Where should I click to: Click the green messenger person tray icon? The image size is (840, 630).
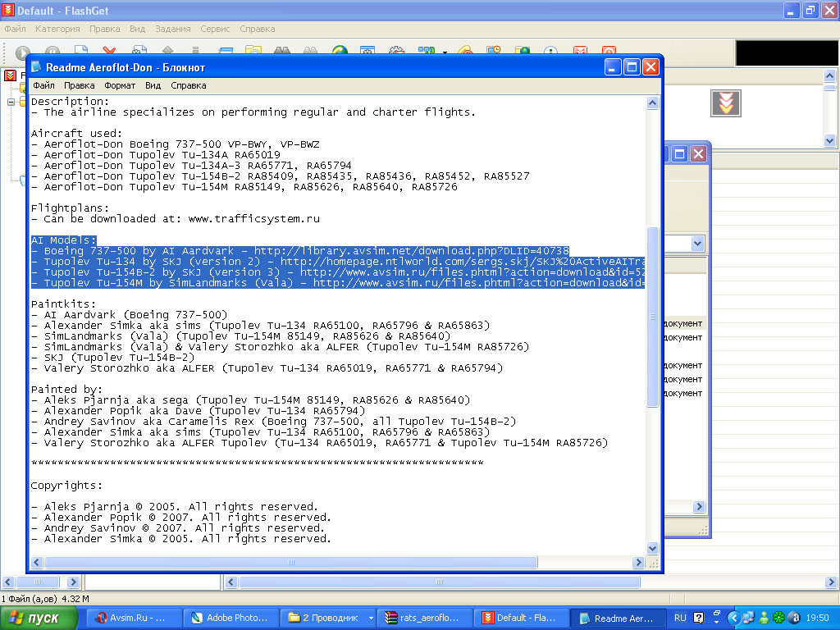[x=764, y=619]
